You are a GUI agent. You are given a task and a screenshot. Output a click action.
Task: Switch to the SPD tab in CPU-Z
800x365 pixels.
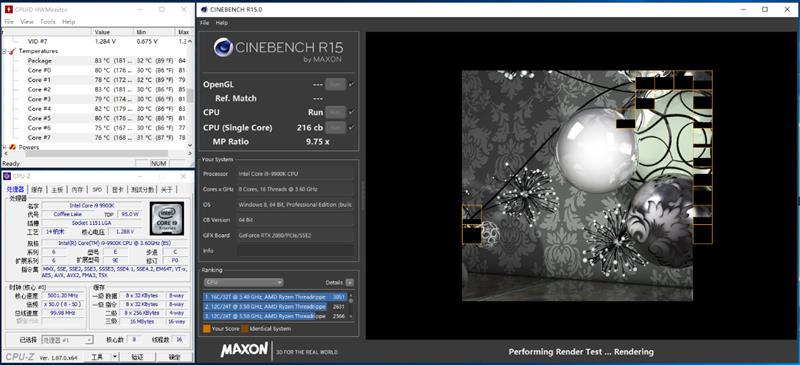[x=97, y=189]
